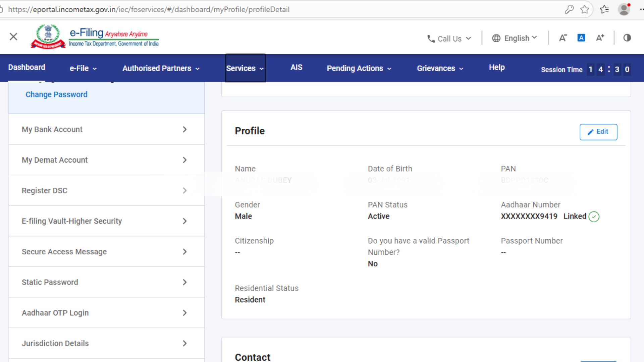The image size is (644, 362).
Task: Click the browser profile avatar icon
Action: [624, 9]
